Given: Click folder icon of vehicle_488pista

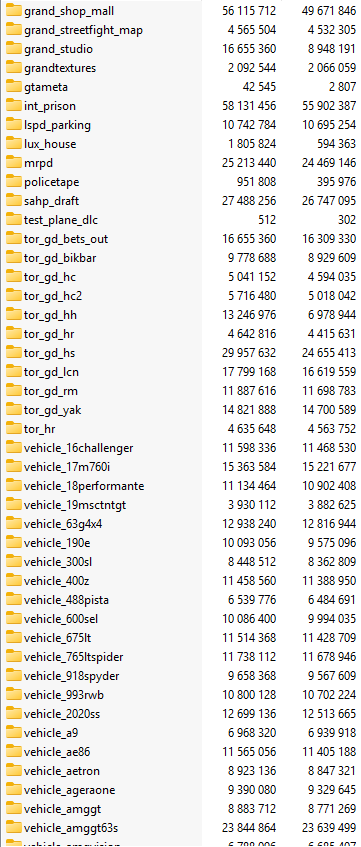Looking at the screenshot, I should coord(14,600).
